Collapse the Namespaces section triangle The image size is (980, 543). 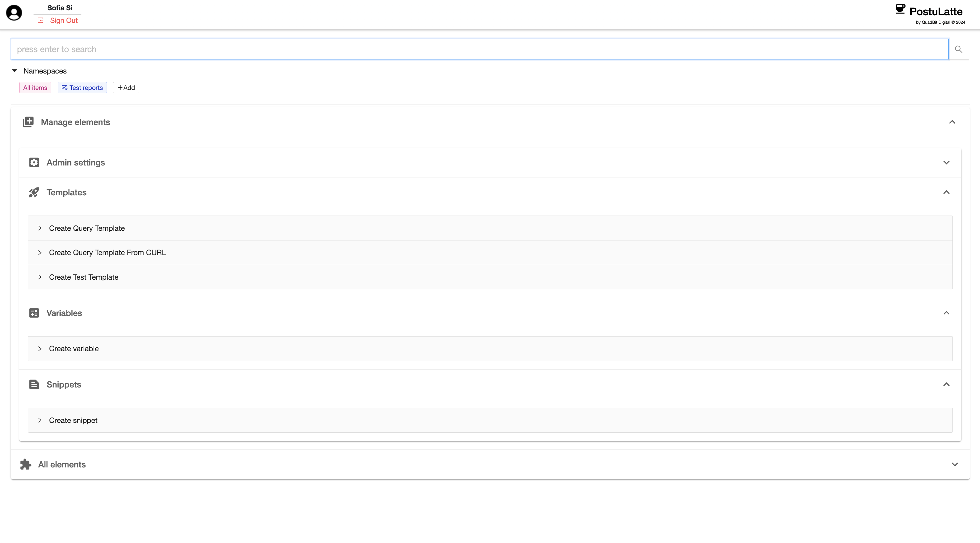pyautogui.click(x=14, y=70)
